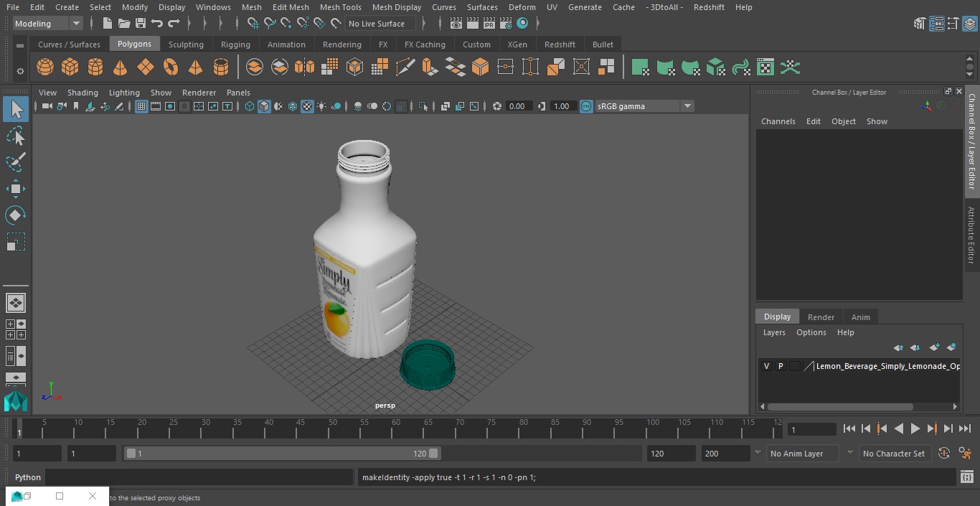
Task: Toggle auto keyframe button
Action: [x=944, y=454]
